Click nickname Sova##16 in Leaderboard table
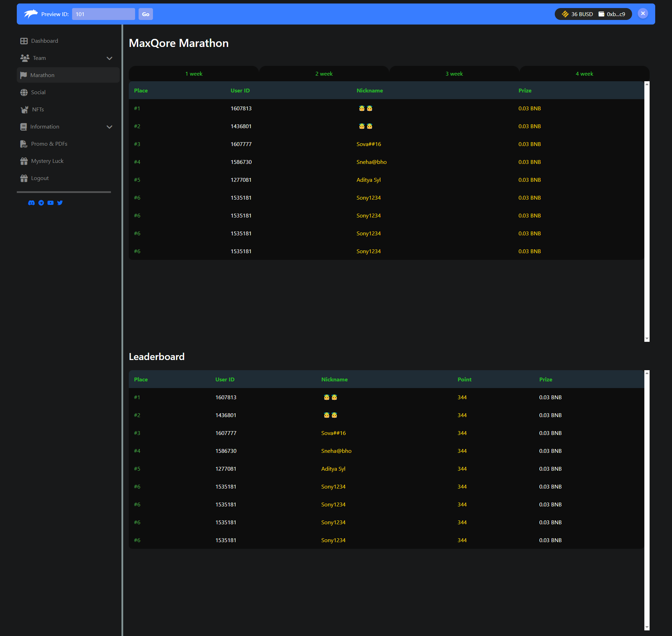Image resolution: width=672 pixels, height=636 pixels. 333,433
